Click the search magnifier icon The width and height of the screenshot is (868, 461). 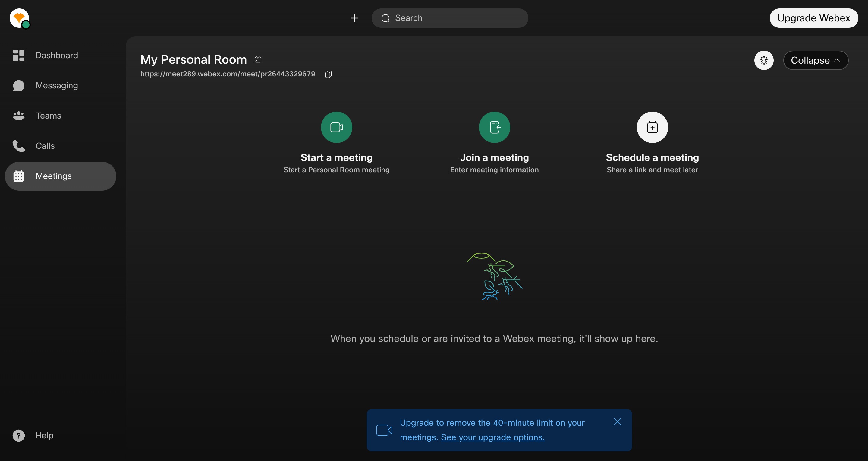pyautogui.click(x=385, y=18)
